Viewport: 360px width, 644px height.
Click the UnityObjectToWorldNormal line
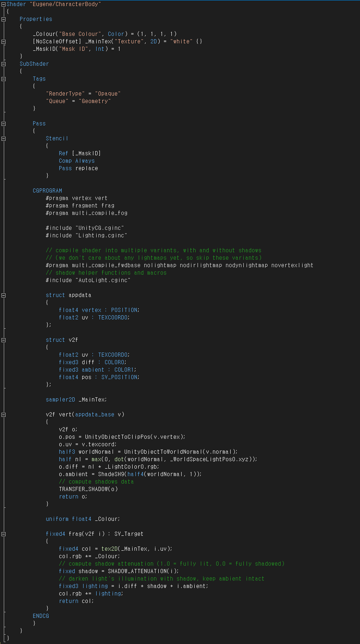[148, 452]
